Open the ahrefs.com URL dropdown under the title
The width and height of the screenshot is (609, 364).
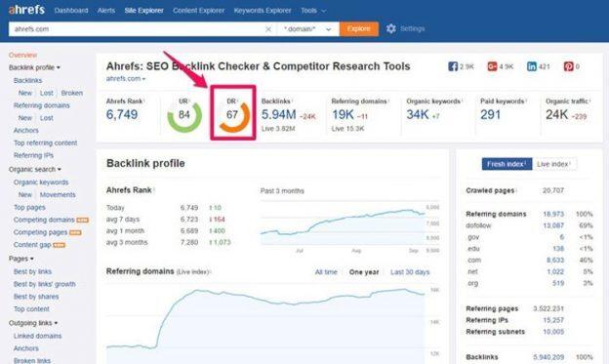[126, 78]
